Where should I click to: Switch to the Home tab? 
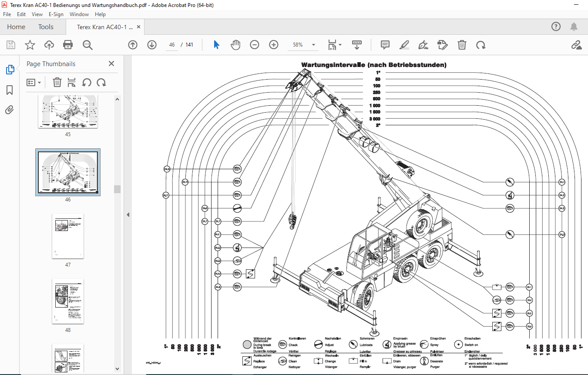[x=16, y=27]
